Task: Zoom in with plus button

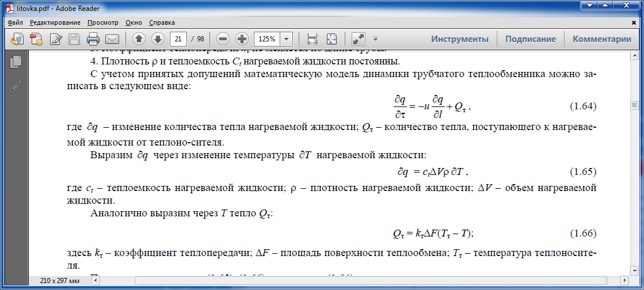Action: tap(242, 40)
